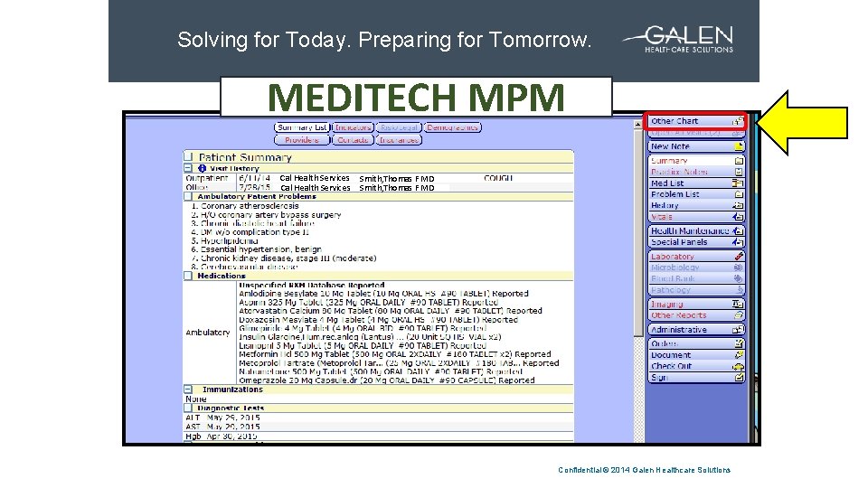Viewport: 868px width, 488px height.
Task: Tick the Diagnostic Tests section checkbox
Action: [188, 408]
